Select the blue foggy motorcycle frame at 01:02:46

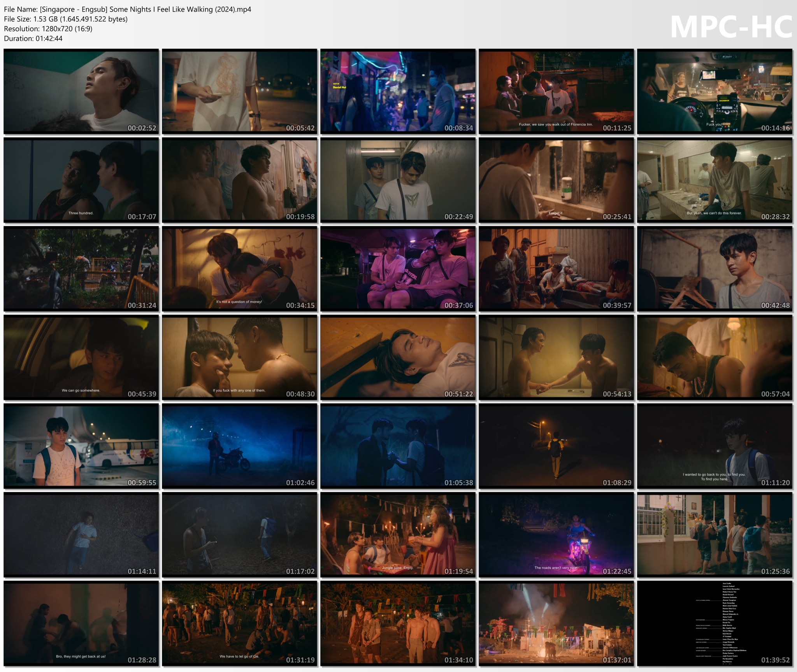[x=239, y=446]
